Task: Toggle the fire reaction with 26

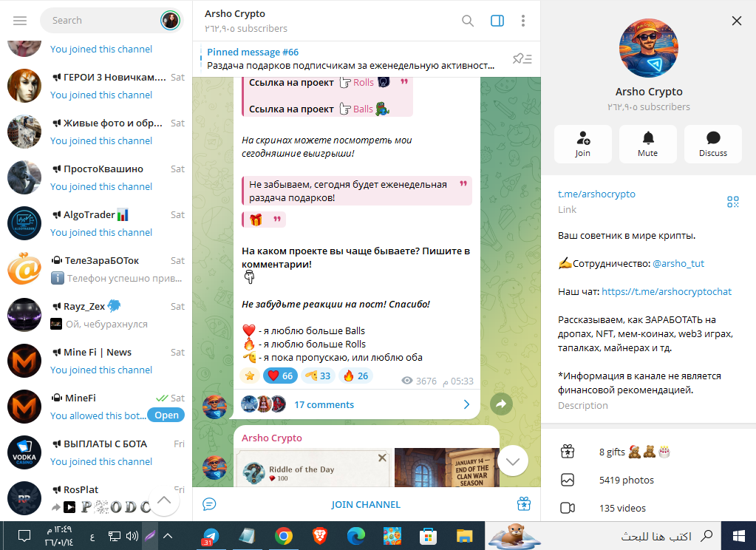Action: (x=355, y=376)
